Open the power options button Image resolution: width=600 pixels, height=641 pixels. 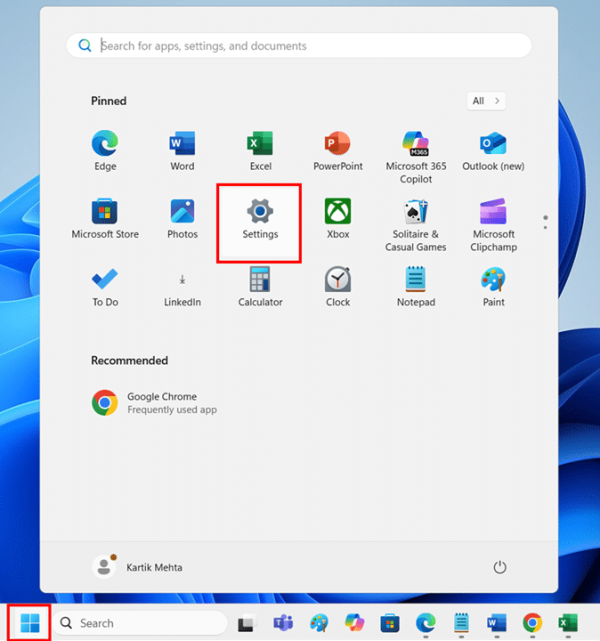[499, 567]
